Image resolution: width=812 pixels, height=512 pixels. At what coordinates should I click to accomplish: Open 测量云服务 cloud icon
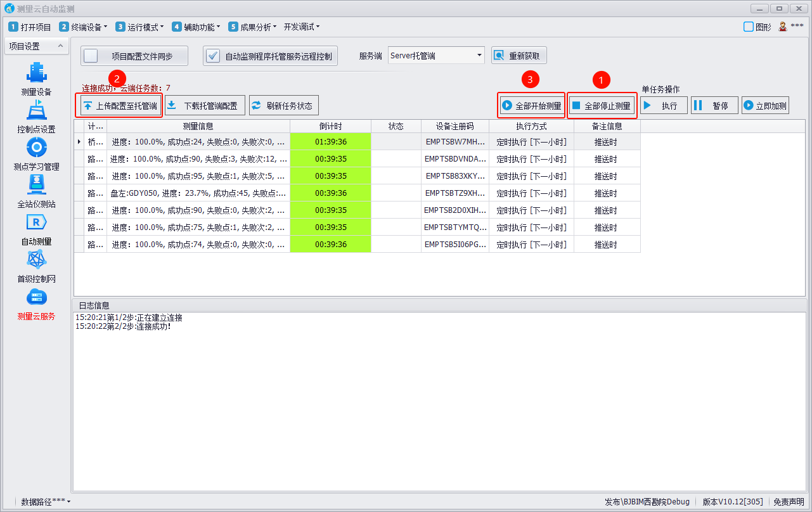[x=36, y=298]
